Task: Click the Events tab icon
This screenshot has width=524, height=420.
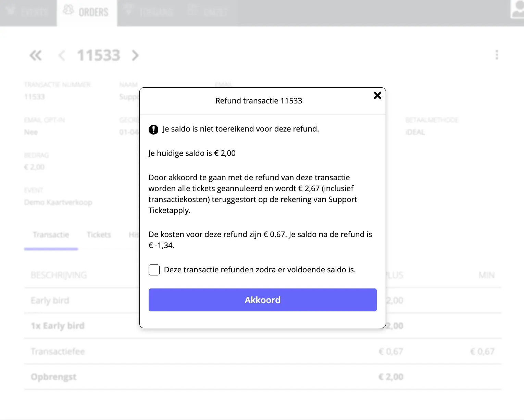Action: pyautogui.click(x=11, y=10)
